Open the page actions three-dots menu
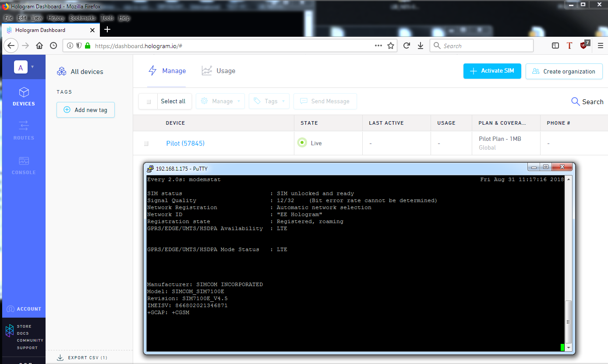 tap(378, 45)
